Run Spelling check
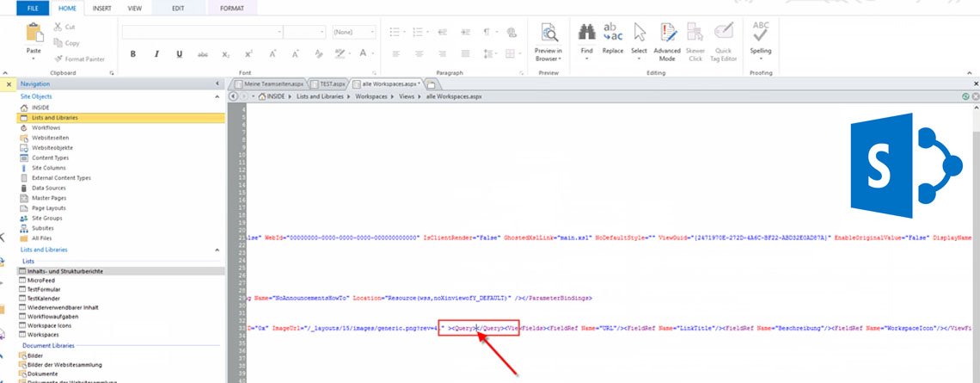Screen dimensions: 980x383 coord(761,38)
